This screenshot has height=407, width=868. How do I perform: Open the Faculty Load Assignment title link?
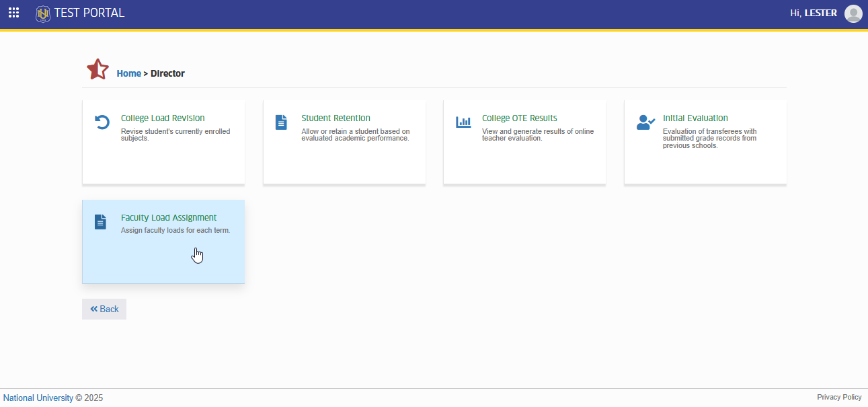click(169, 218)
